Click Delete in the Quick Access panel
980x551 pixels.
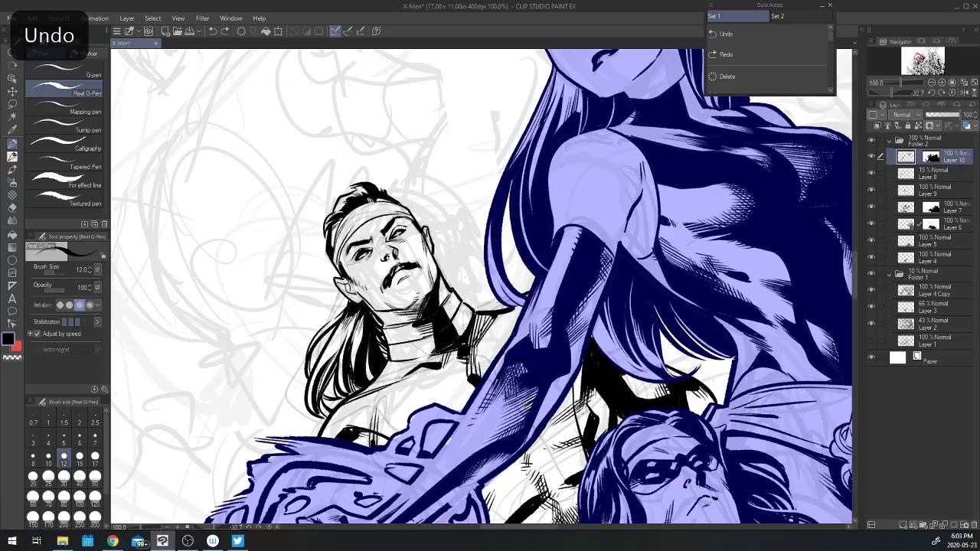click(x=766, y=77)
